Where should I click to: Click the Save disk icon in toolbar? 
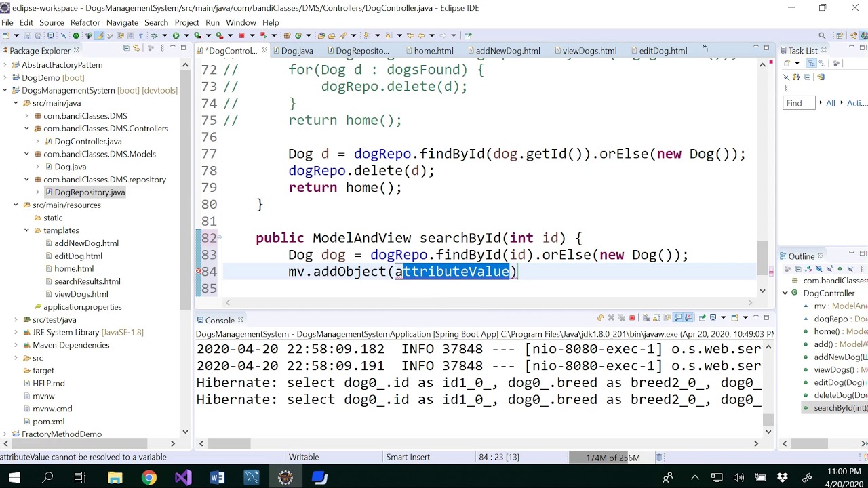27,35
